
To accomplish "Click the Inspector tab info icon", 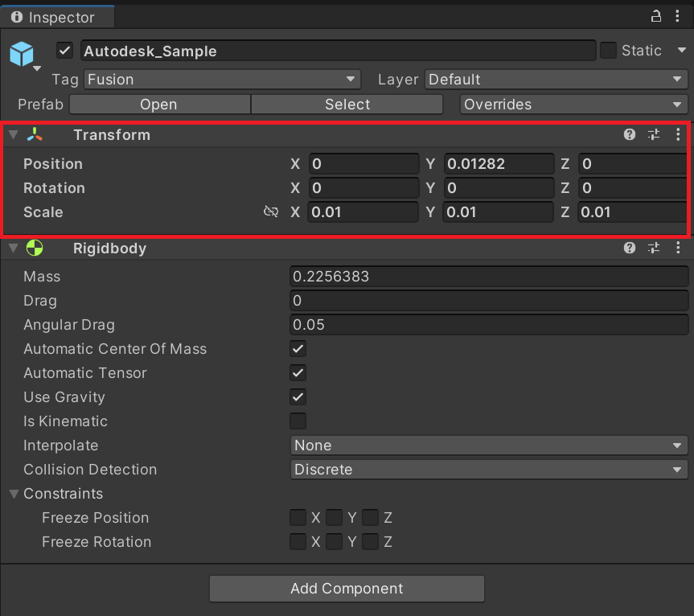I will coord(17,17).
